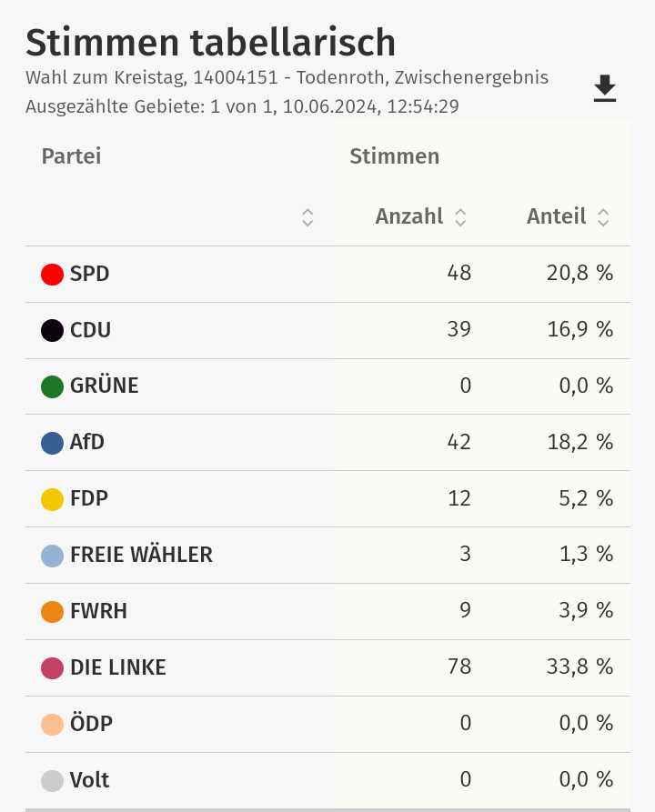
Task: Sort table by Partei column
Action: [x=307, y=217]
